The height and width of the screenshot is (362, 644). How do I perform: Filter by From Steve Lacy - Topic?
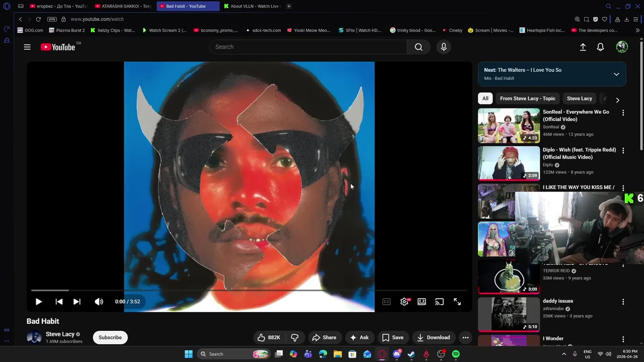click(527, 99)
